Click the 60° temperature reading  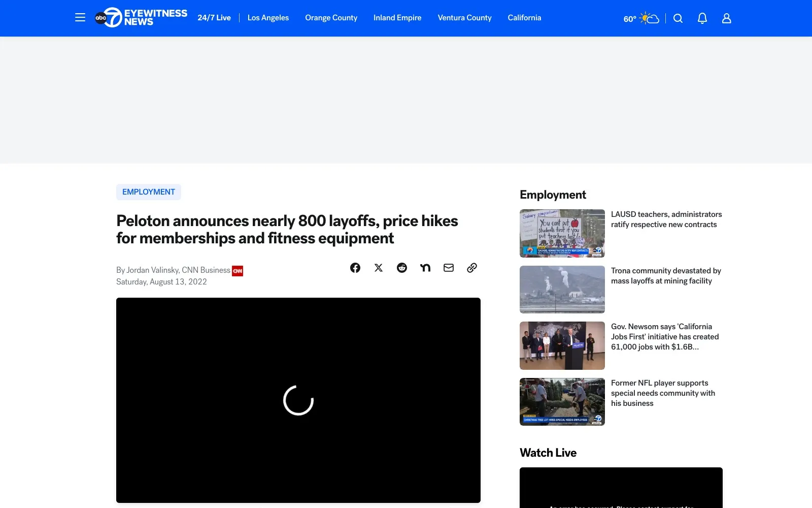630,19
